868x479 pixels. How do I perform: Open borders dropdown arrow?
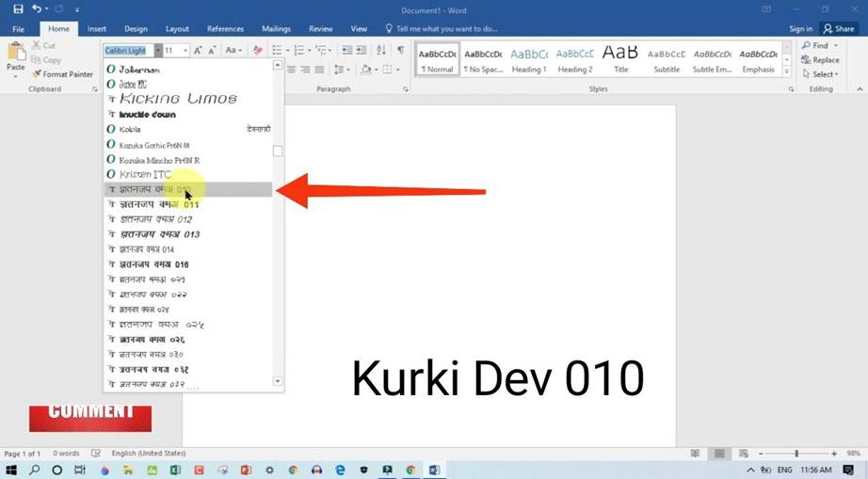(x=397, y=69)
